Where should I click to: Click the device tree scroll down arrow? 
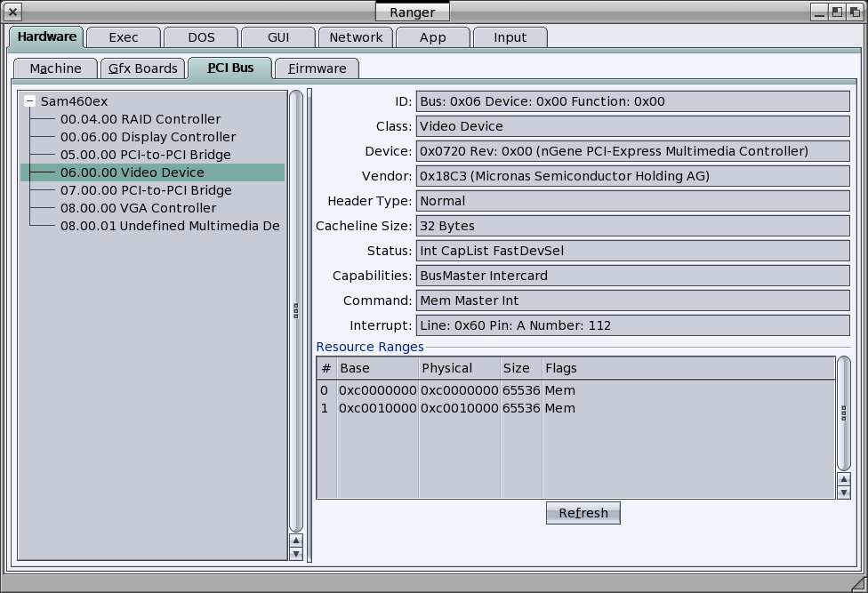(296, 554)
